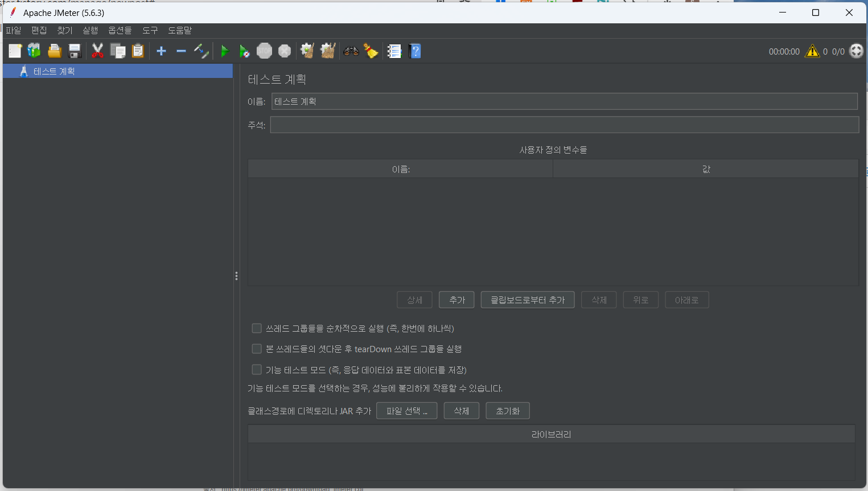Image resolution: width=868 pixels, height=491 pixels.
Task: Open Search with the binoculars icon
Action: tap(351, 51)
